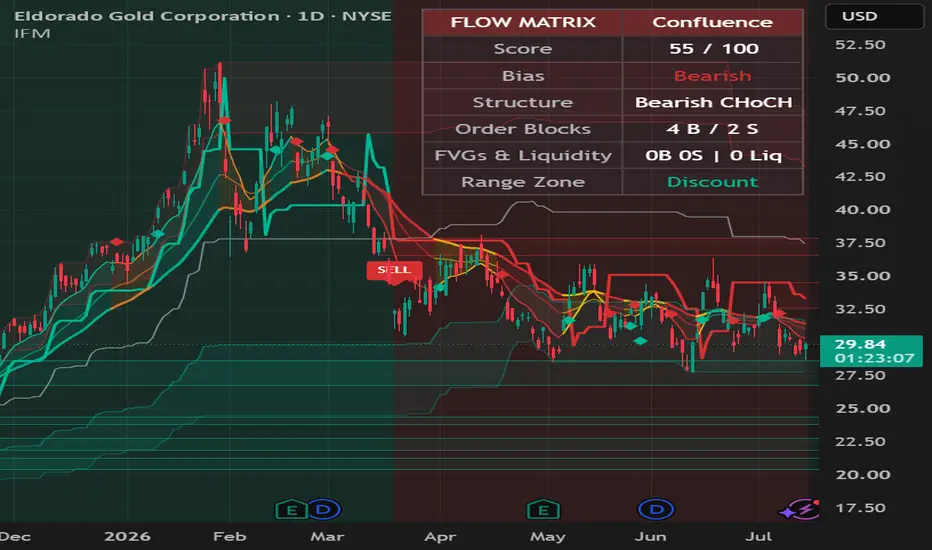Click the Discount range zone value

click(712, 182)
